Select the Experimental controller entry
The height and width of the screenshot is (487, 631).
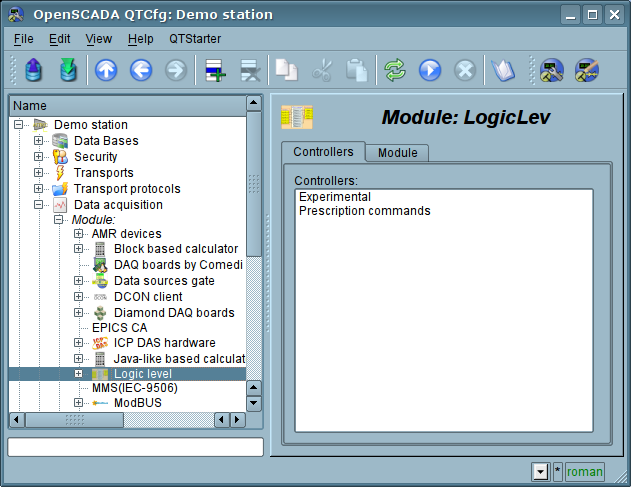335,197
